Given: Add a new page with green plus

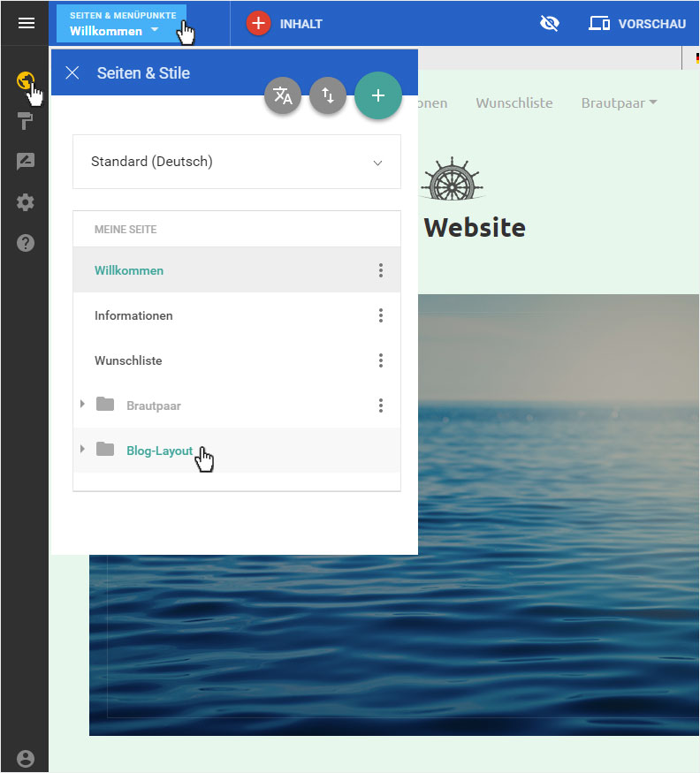Looking at the screenshot, I should 378,95.
